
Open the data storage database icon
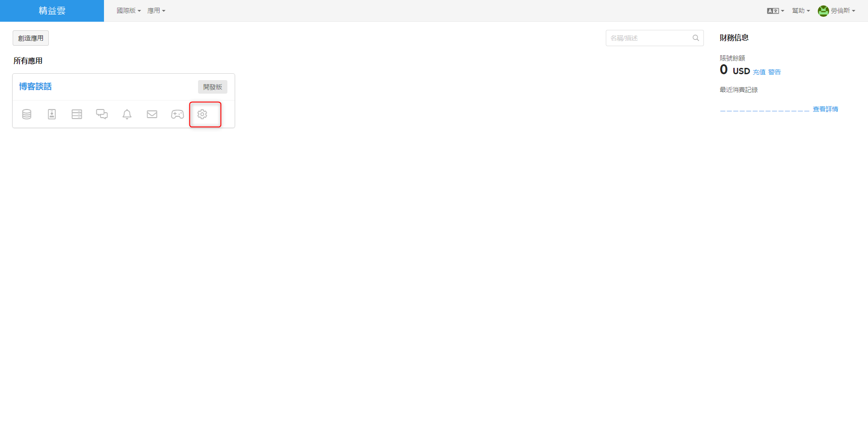tap(27, 114)
